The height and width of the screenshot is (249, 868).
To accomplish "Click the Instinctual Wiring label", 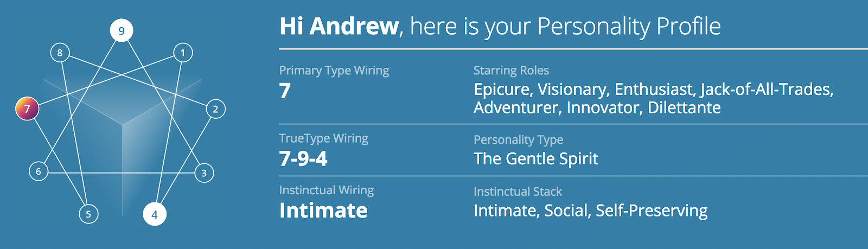I will coord(327,190).
